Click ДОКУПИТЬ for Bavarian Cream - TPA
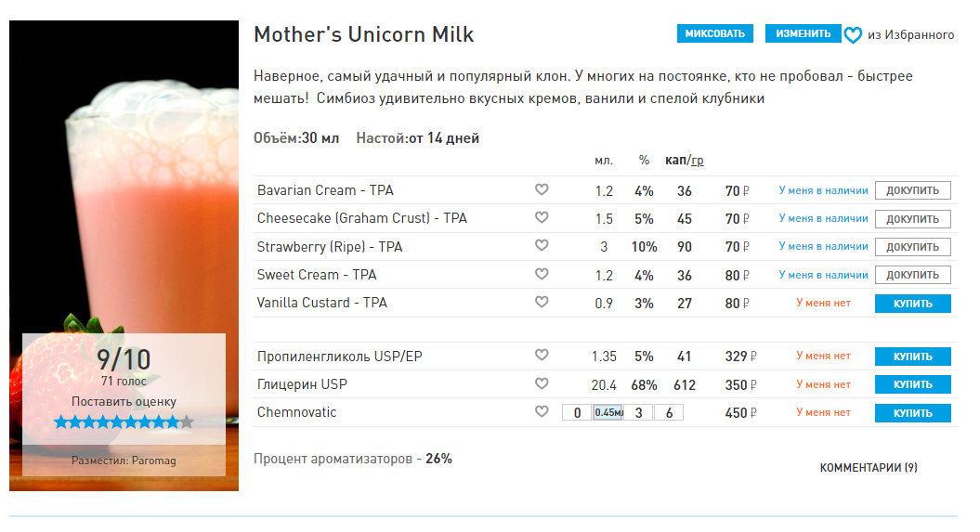Image resolution: width=980 pixels, height=532 pixels. pos(912,191)
